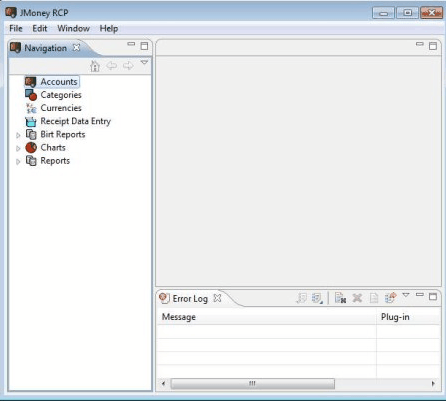
Task: Click the JMoney RCP title bar icon
Action: click(11, 12)
